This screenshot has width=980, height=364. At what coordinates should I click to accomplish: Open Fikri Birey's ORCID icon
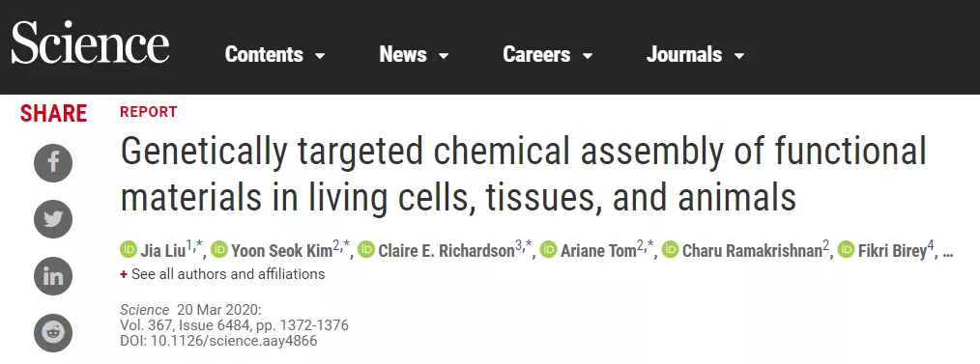click(847, 250)
